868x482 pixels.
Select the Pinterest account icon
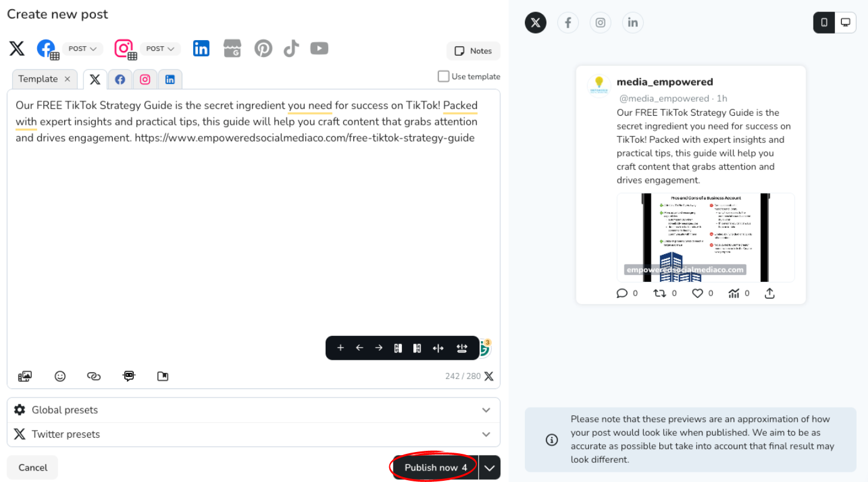tap(263, 49)
